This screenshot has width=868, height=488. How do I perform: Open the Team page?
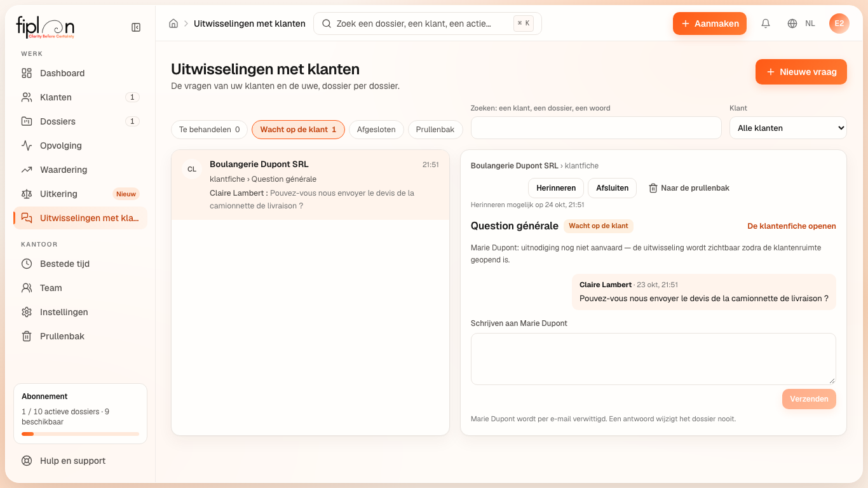tap(80, 288)
